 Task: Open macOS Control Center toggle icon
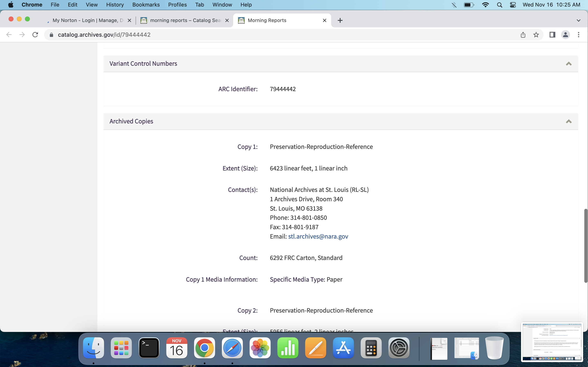point(513,5)
